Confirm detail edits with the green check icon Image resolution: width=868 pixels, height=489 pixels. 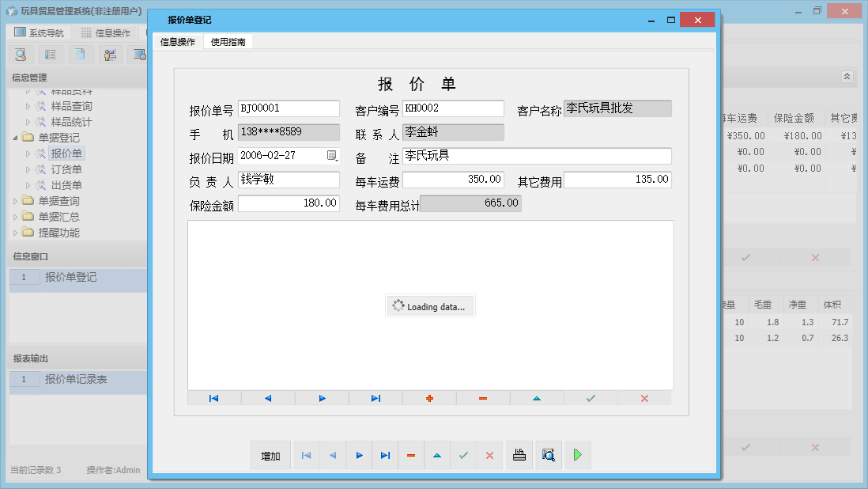click(x=591, y=398)
